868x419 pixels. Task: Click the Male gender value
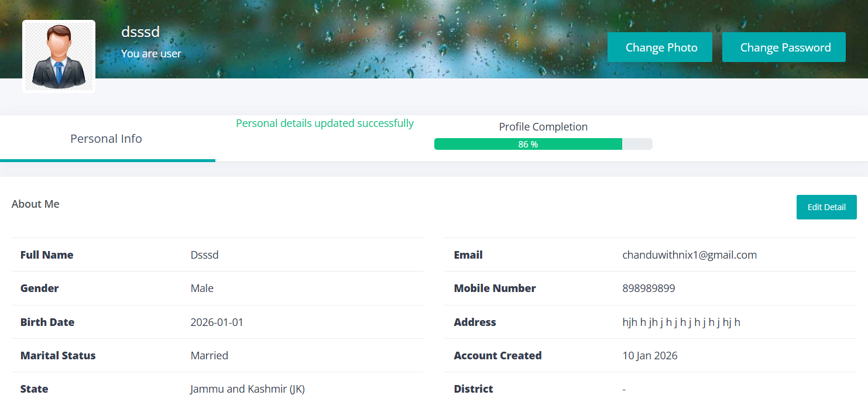pos(202,288)
